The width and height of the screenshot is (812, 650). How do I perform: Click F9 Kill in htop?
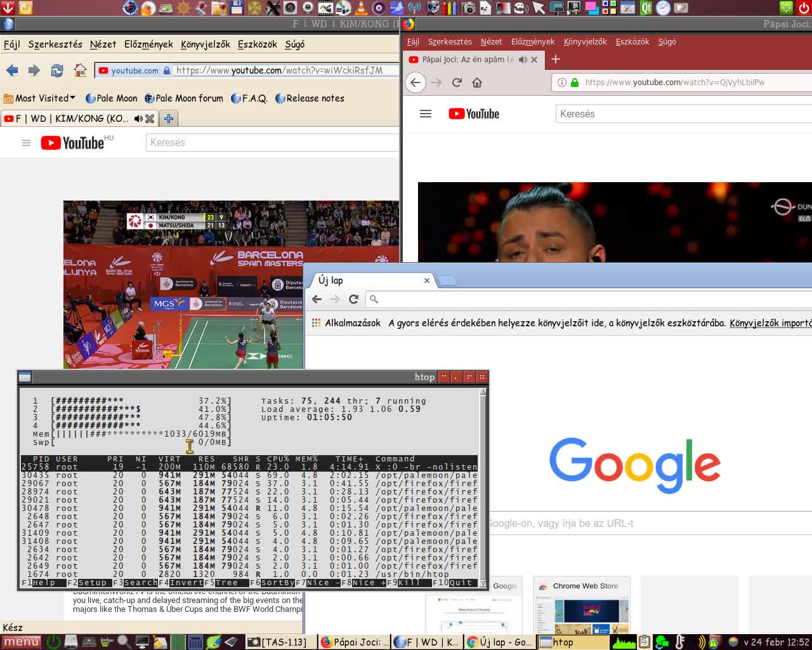click(409, 583)
